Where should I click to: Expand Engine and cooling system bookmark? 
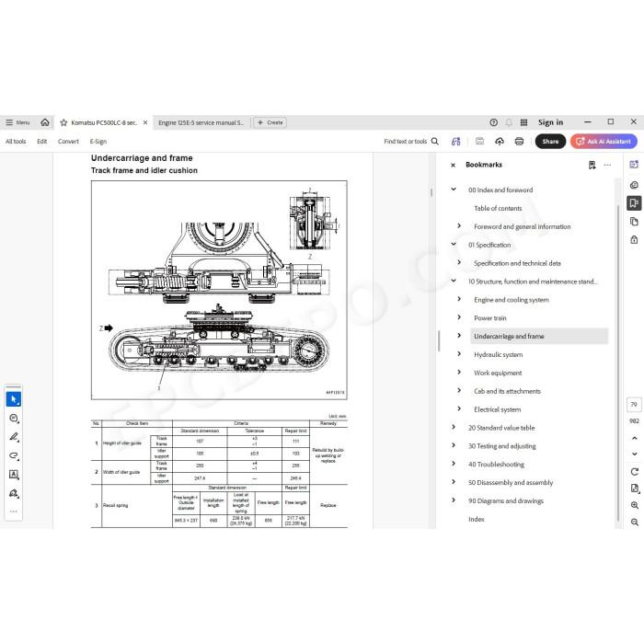coord(459,299)
